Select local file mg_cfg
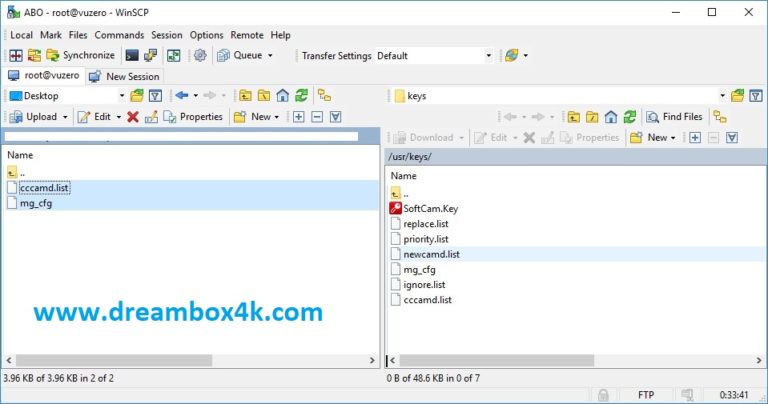Viewport: 768px width, 404px height. (x=36, y=203)
